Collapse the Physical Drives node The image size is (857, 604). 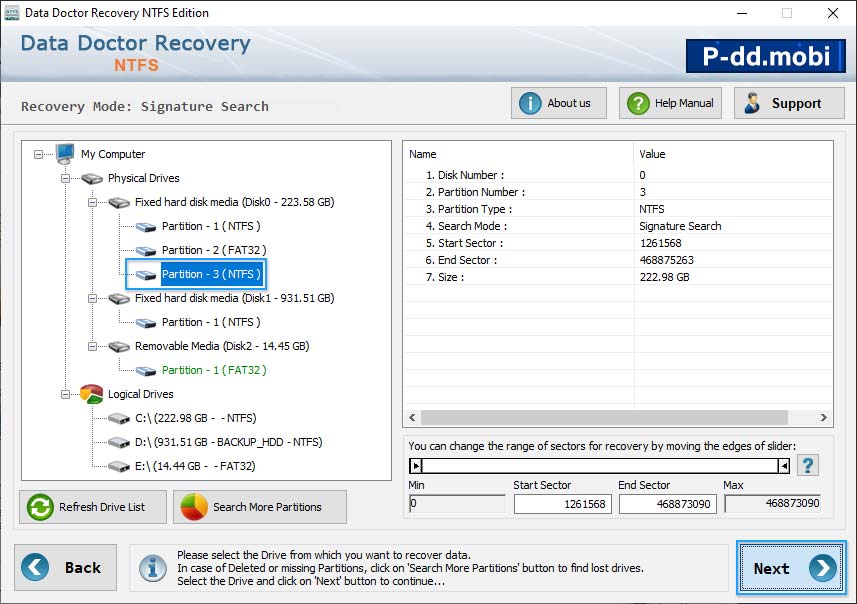coord(66,178)
